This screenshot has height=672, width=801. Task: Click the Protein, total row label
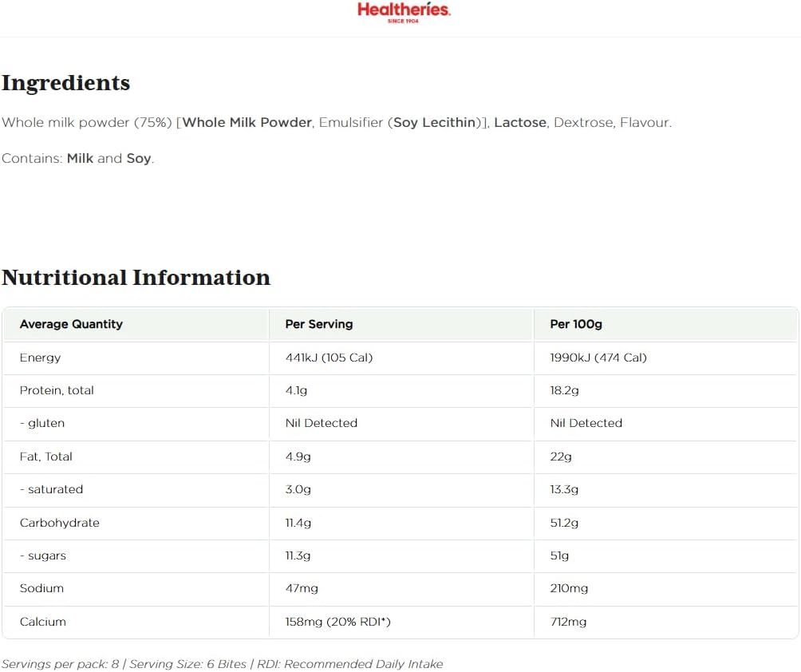57,390
